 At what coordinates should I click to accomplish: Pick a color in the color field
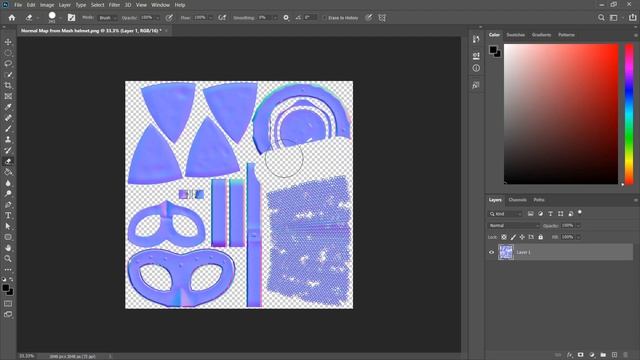point(561,114)
